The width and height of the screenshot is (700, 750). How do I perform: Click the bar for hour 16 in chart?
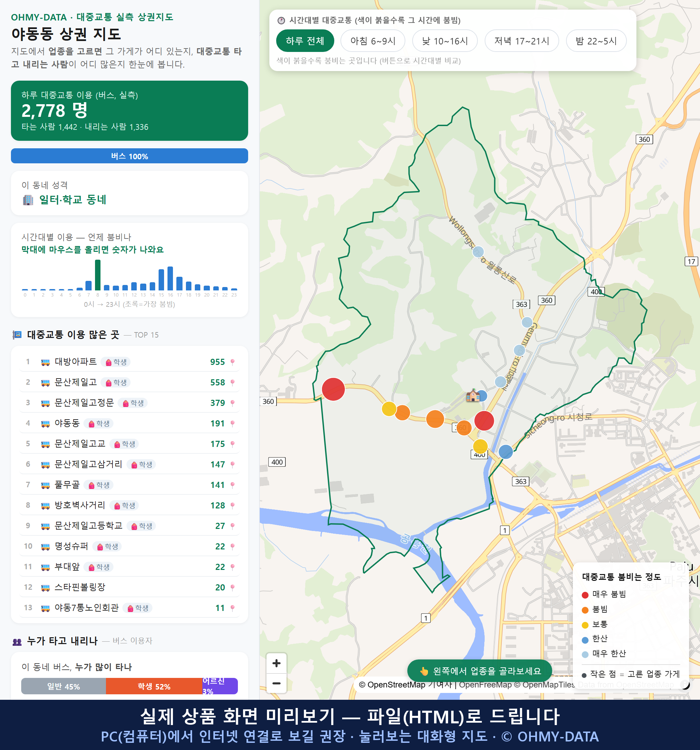170,278
